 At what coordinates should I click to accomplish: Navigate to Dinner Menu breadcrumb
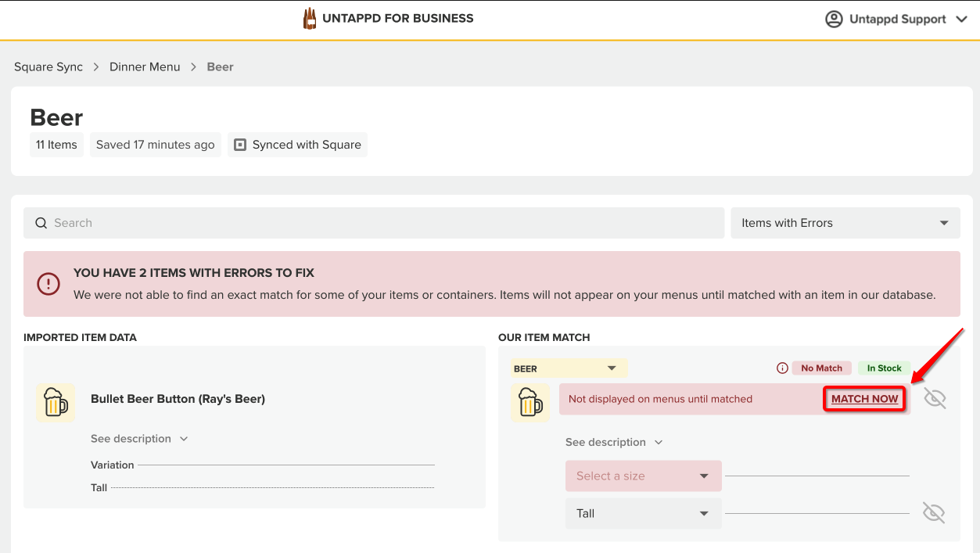(x=145, y=66)
